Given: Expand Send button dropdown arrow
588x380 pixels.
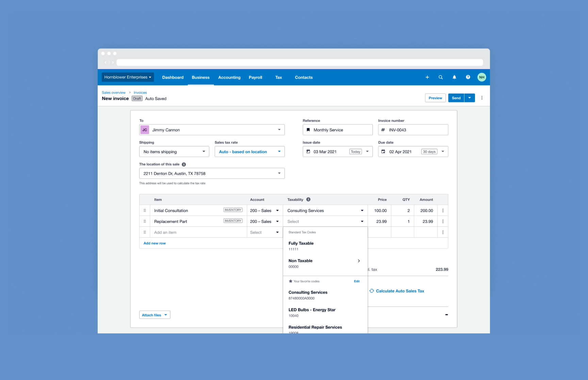Looking at the screenshot, I should pyautogui.click(x=470, y=98).
